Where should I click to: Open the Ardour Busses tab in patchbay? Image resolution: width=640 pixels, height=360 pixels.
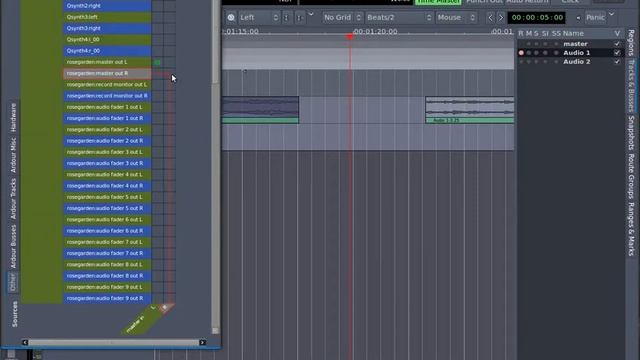coord(13,247)
